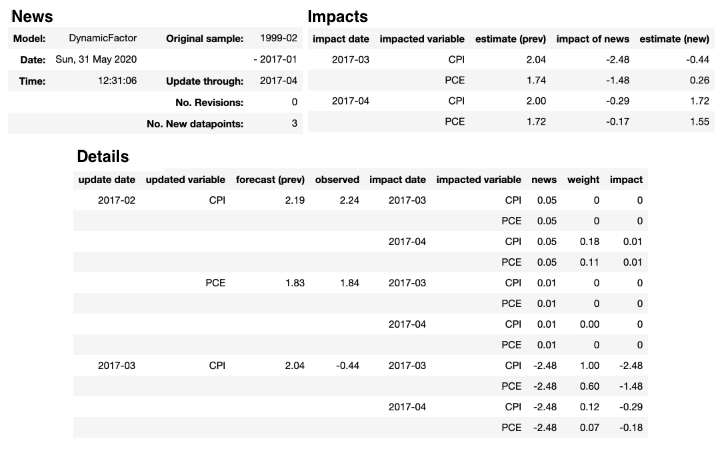Screen dimensions: 720x450
Task: Click the 'Update through:' label
Action: 207,81
